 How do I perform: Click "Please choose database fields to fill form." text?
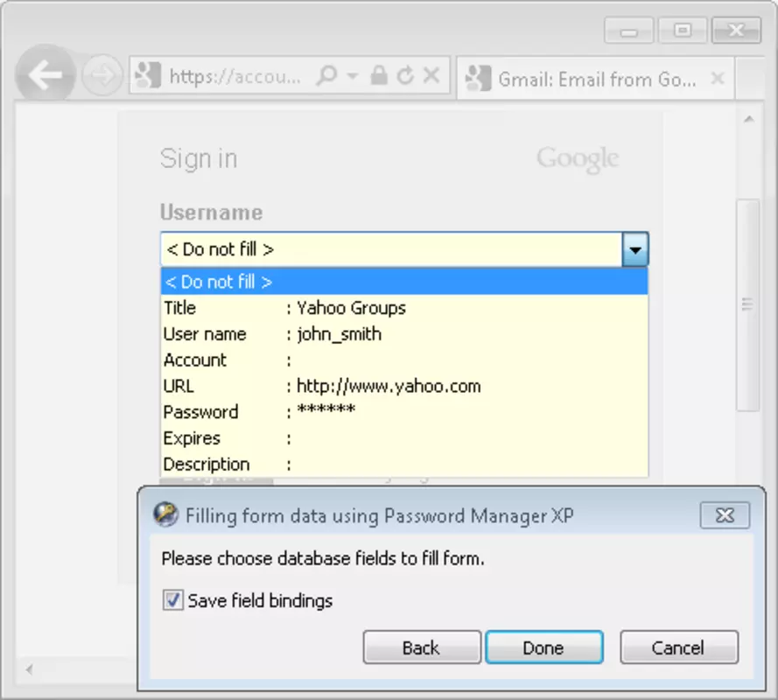click(x=323, y=558)
